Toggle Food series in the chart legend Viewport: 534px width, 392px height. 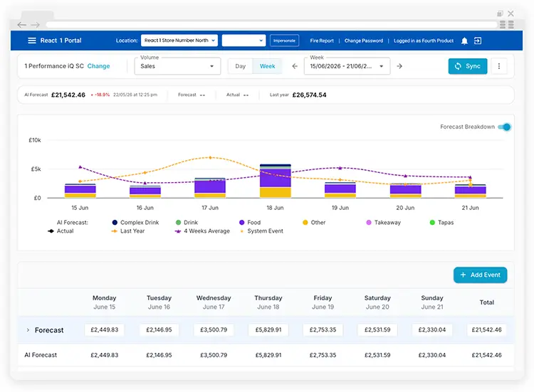(x=250, y=222)
